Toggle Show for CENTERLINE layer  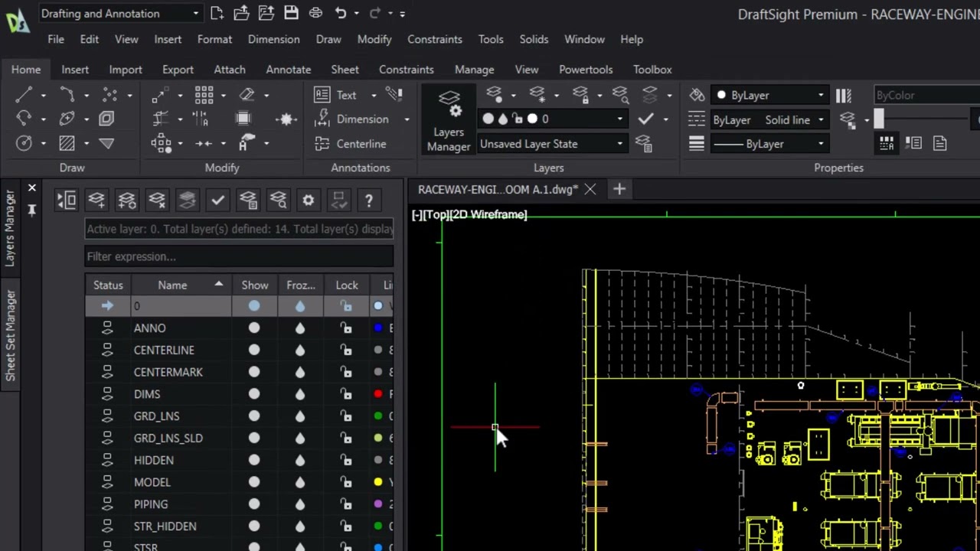coord(254,350)
